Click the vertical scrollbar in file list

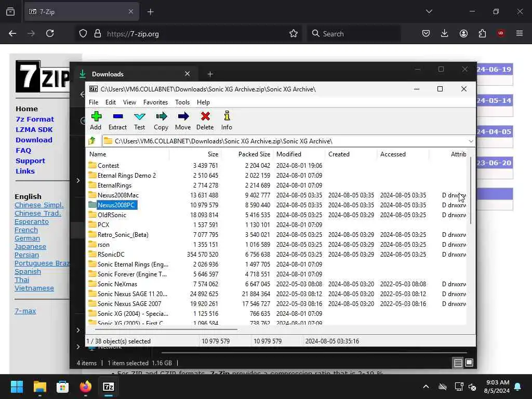pos(471,191)
